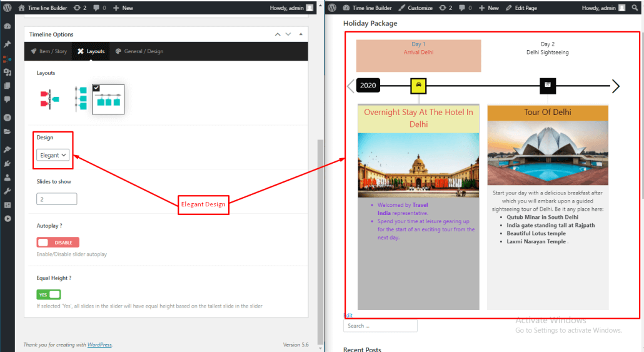The height and width of the screenshot is (352, 644).
Task: Select the horizontal timeline layout thumbnail
Action: pos(108,99)
